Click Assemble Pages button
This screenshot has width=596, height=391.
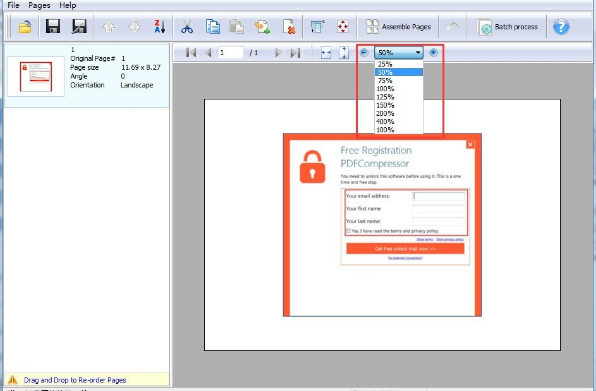(x=398, y=27)
